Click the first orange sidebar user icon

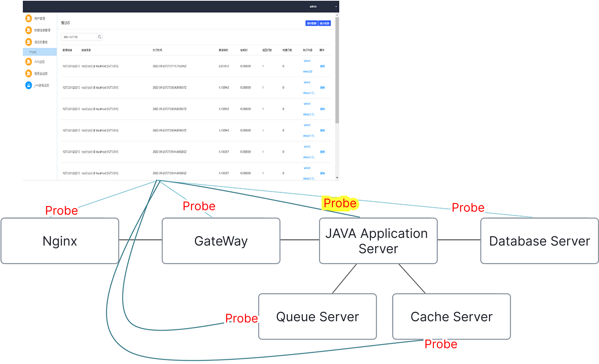point(29,18)
